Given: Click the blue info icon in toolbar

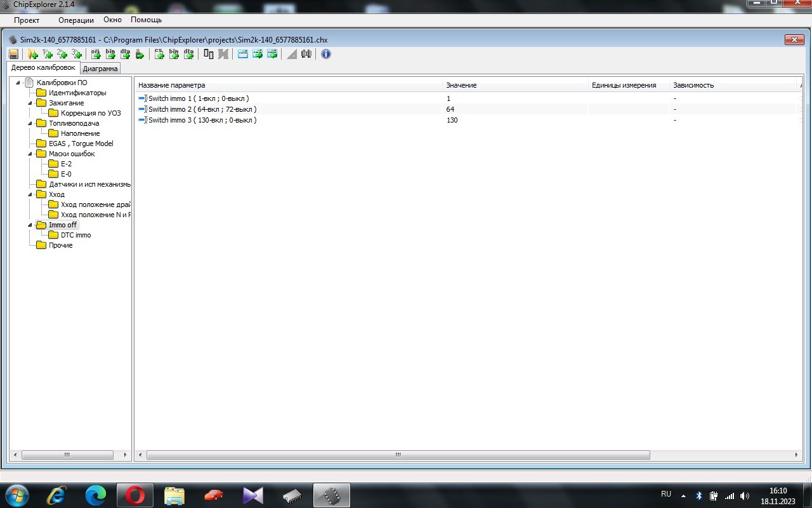Looking at the screenshot, I should click(326, 54).
